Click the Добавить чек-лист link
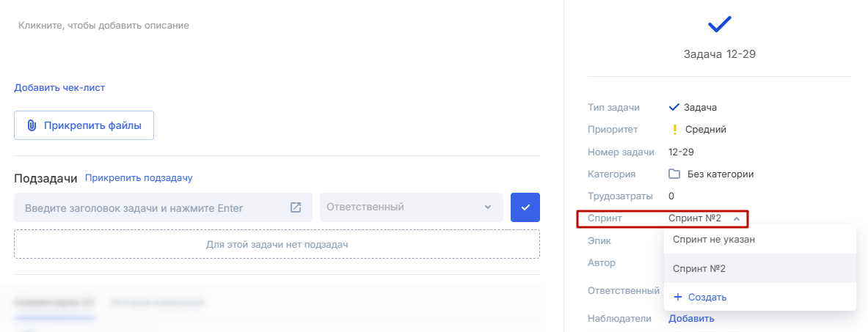The image size is (868, 332). tap(59, 88)
